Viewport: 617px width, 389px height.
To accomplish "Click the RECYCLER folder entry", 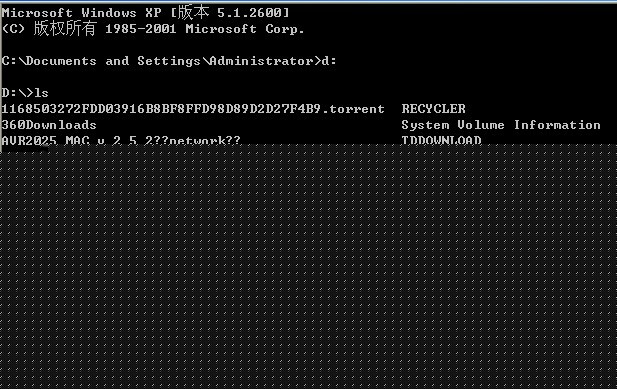I will point(433,109).
